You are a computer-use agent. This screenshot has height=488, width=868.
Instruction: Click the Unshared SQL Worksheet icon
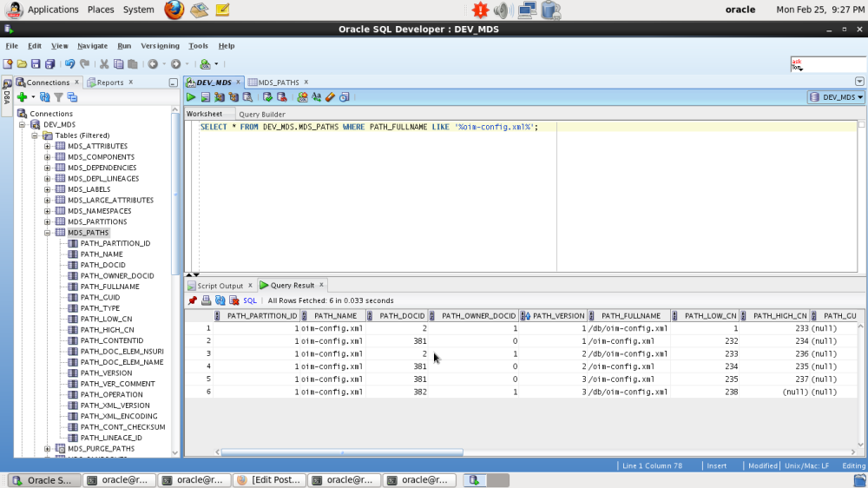pyautogui.click(x=302, y=97)
